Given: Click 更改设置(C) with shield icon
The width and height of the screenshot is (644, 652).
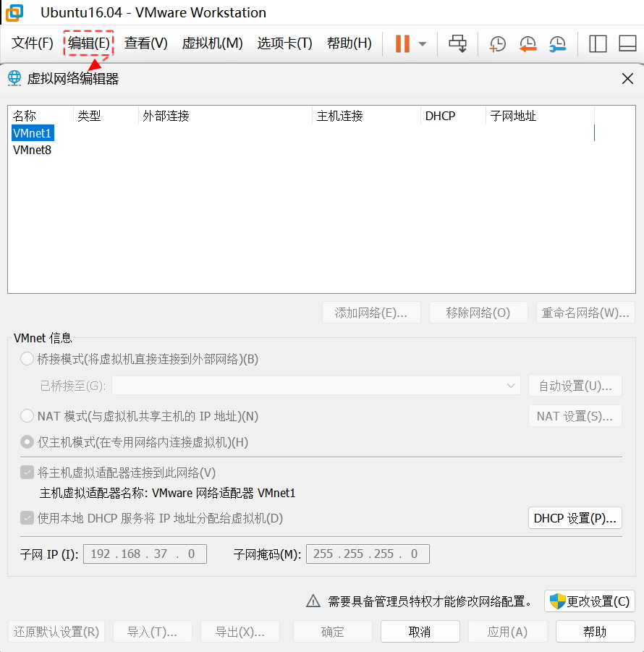Looking at the screenshot, I should (x=590, y=601).
